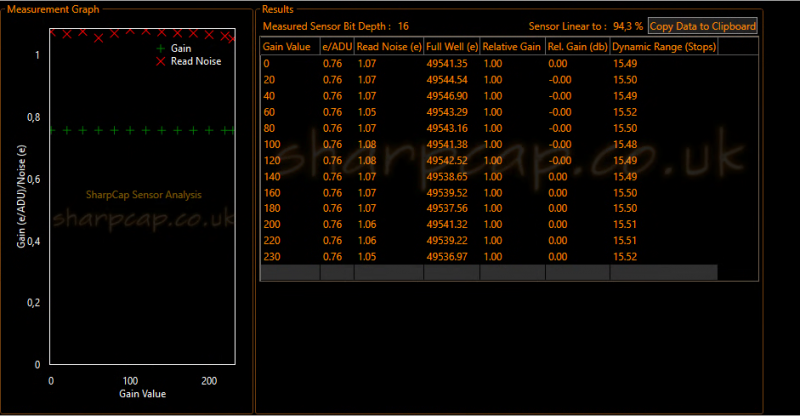Click the Full Well (e) column header
This screenshot has width=800, height=416.
pyautogui.click(x=452, y=46)
